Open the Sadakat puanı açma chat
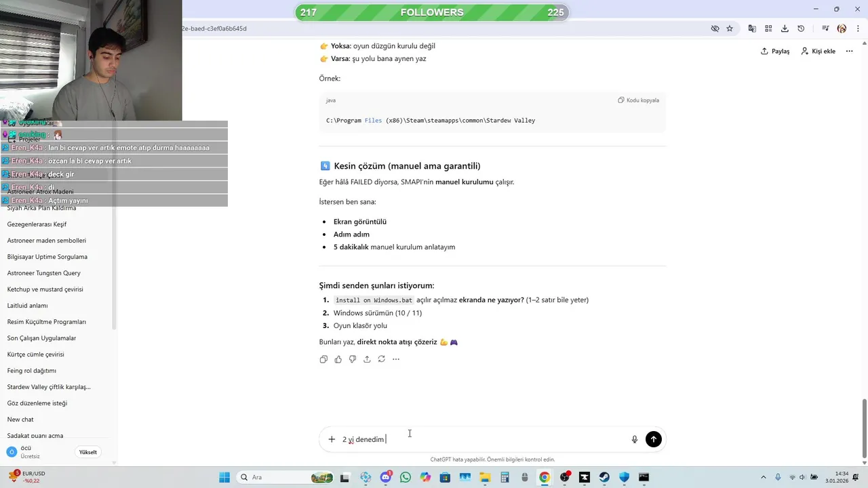Viewport: 868px width, 488px height. (35, 436)
